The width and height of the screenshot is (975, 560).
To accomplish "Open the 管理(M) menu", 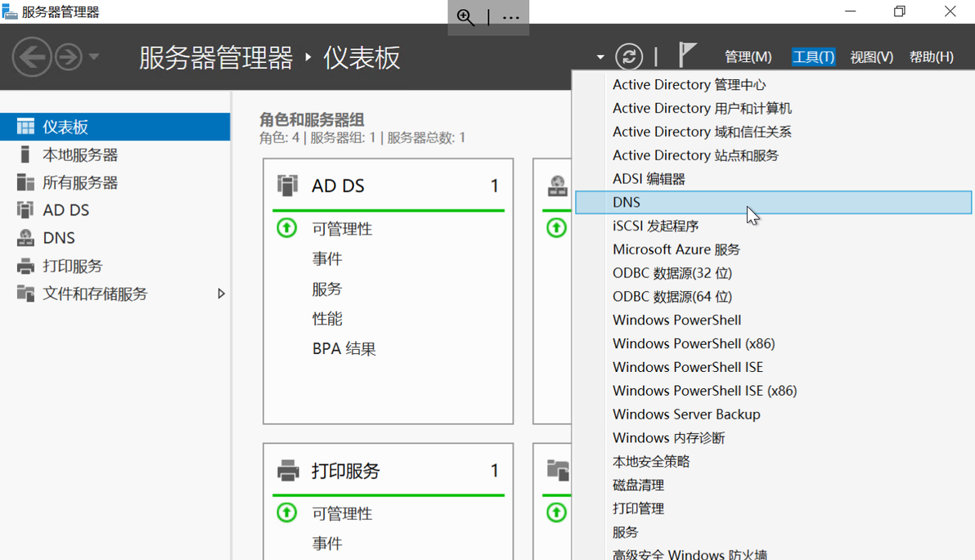I will click(x=748, y=56).
